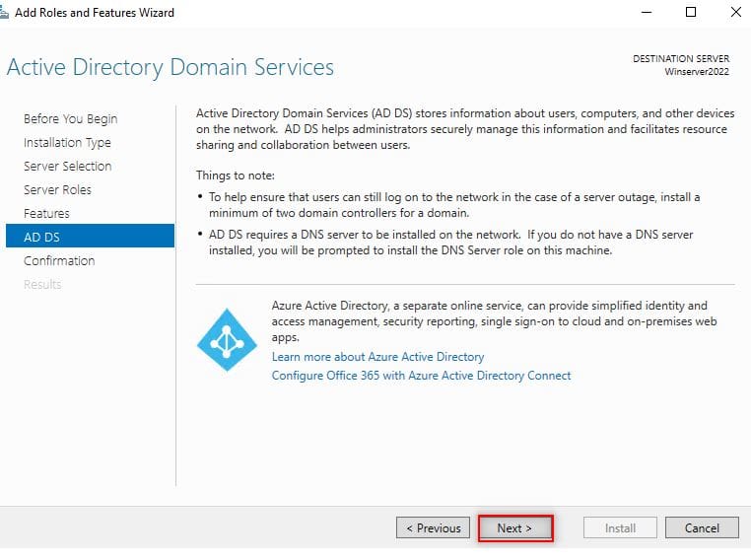Jump to the Server Roles step
The image size is (751, 560).
57,189
